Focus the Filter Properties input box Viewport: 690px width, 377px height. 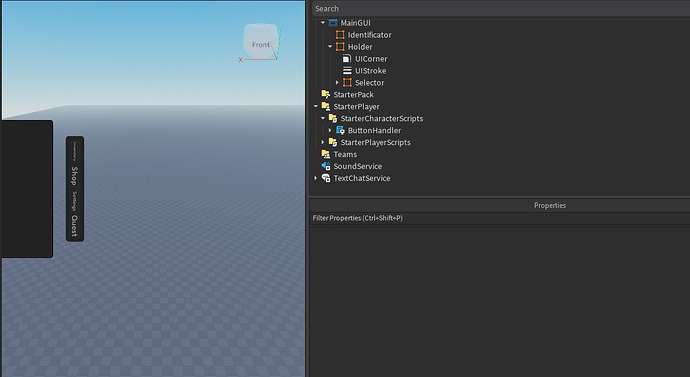[x=500, y=218]
